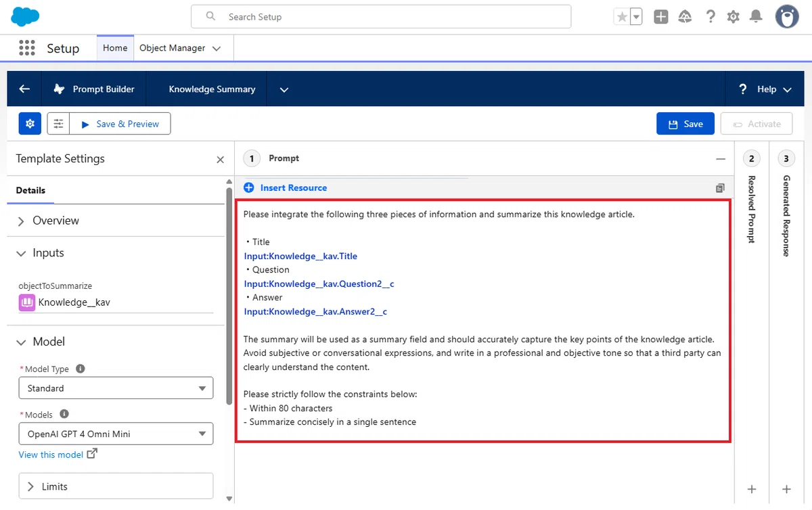Focus the Search Setup field
812x510 pixels.
click(381, 17)
